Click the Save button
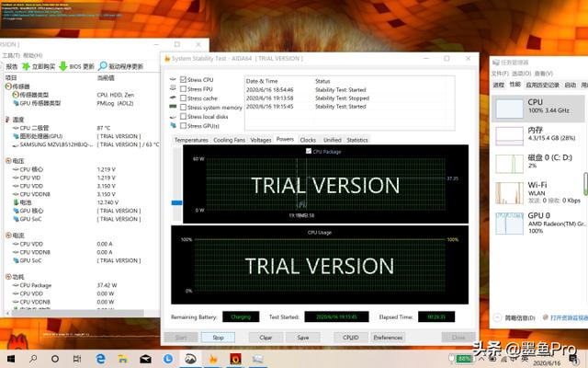The width and height of the screenshot is (588, 368). point(303,338)
